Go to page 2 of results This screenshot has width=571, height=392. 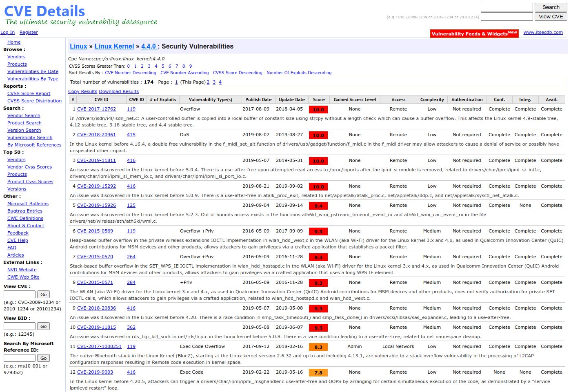[208, 82]
